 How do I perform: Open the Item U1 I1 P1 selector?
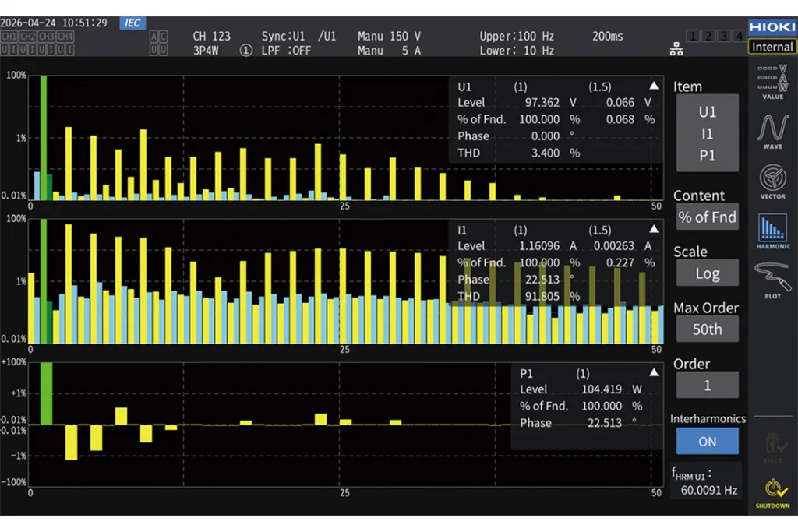coord(707,133)
